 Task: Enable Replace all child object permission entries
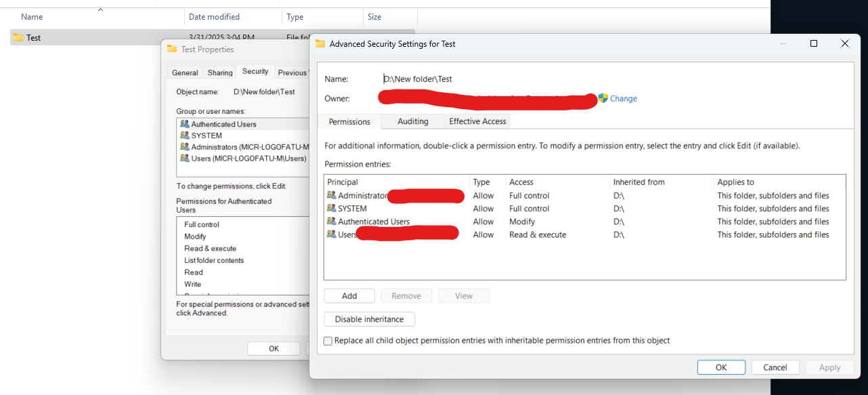[x=328, y=341]
